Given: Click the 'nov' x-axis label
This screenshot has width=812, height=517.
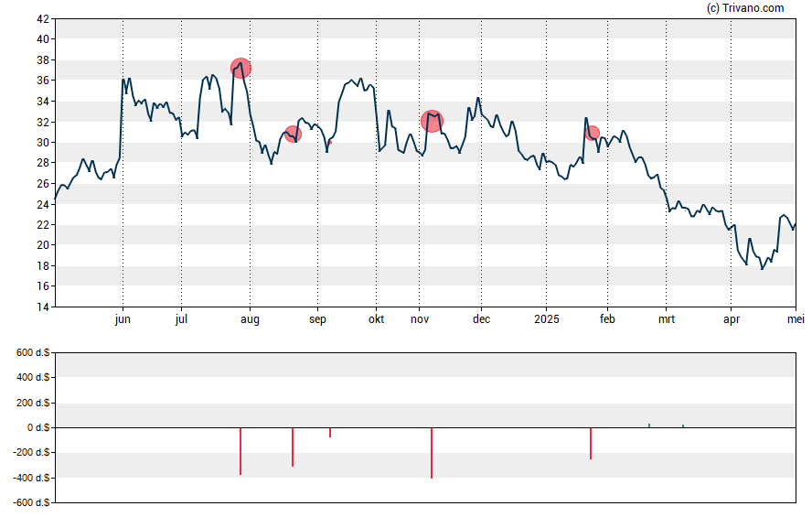Looking at the screenshot, I should coord(420,319).
